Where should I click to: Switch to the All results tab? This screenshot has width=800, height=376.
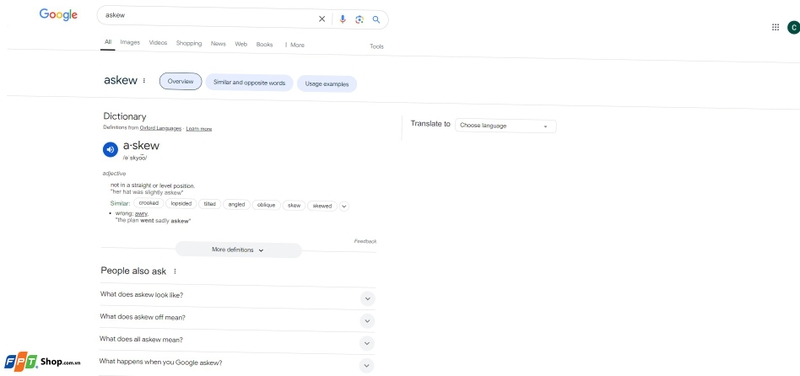coord(108,42)
